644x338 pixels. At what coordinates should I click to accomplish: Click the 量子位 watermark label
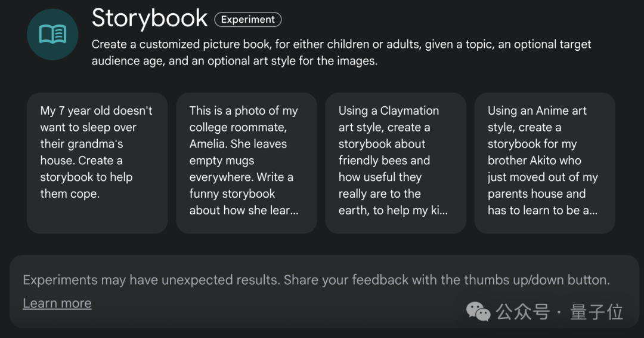(x=596, y=312)
